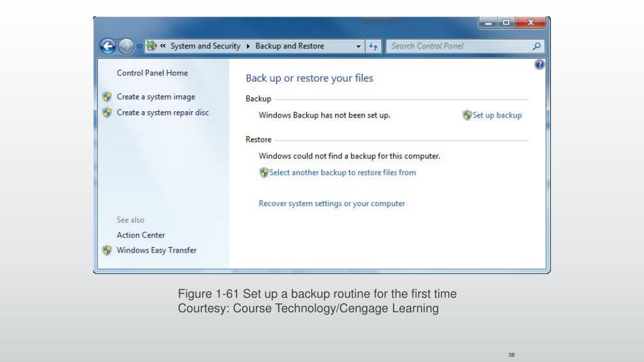
Task: Maximize the Backup and Restore window
Action: [506, 23]
